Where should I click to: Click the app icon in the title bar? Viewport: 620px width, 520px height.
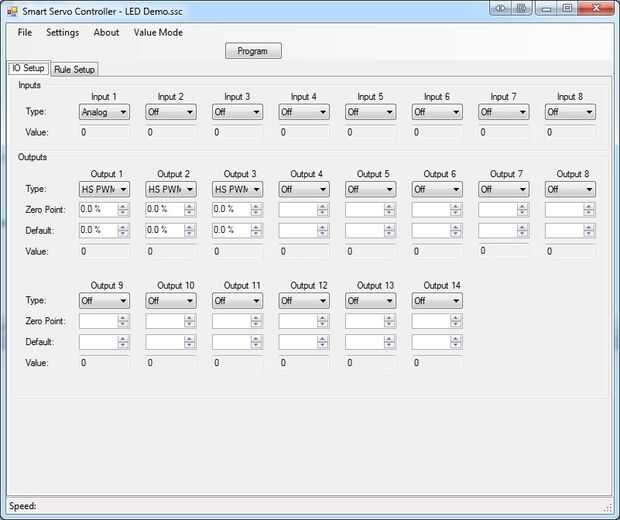point(12,11)
